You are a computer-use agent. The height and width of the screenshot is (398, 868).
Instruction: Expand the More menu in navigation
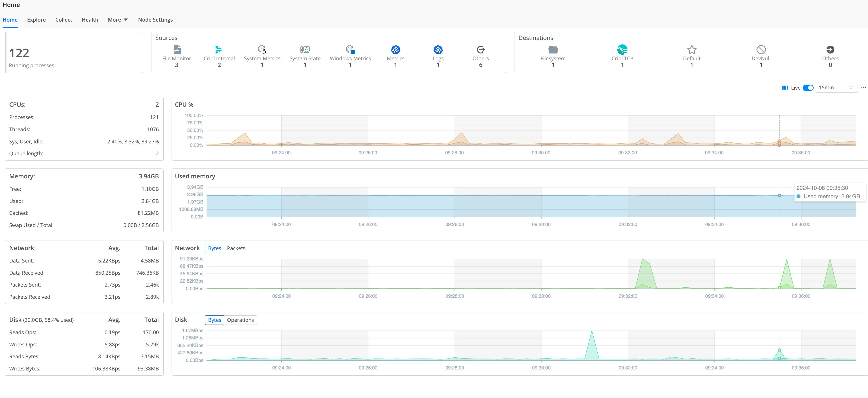(117, 20)
